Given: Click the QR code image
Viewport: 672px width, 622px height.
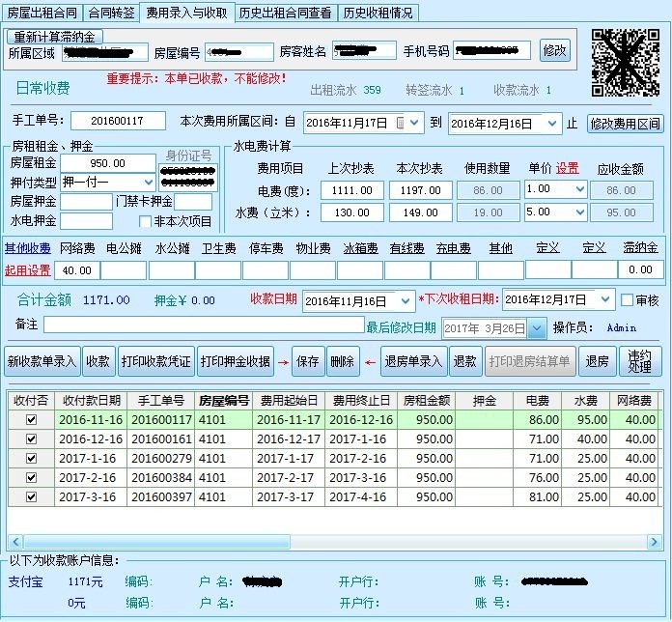Looking at the screenshot, I should [x=625, y=64].
